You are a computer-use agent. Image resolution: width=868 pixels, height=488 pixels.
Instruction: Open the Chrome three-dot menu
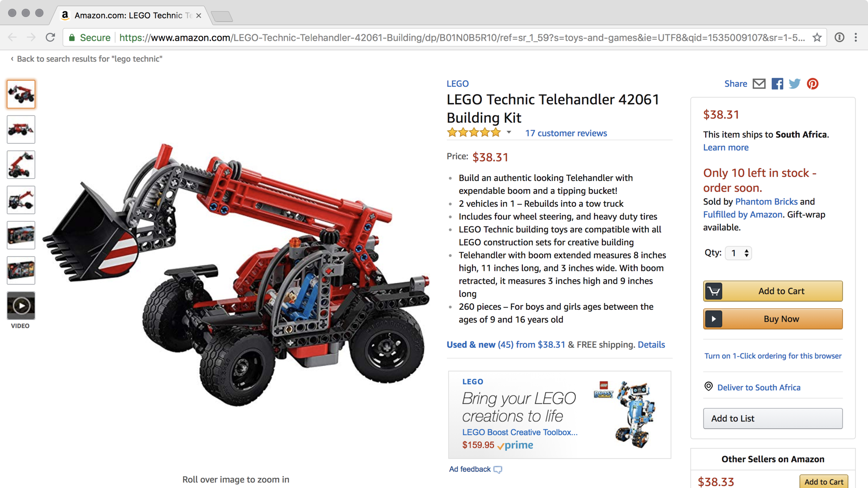[x=856, y=37]
